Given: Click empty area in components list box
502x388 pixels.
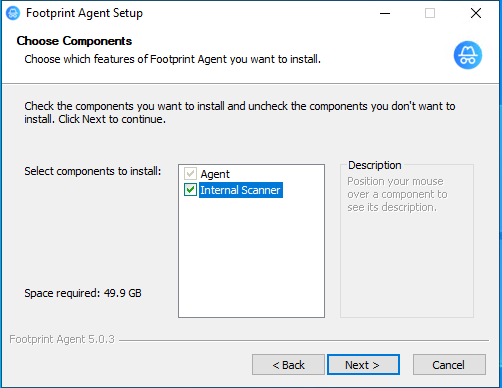Looking at the screenshot, I should (x=251, y=257).
